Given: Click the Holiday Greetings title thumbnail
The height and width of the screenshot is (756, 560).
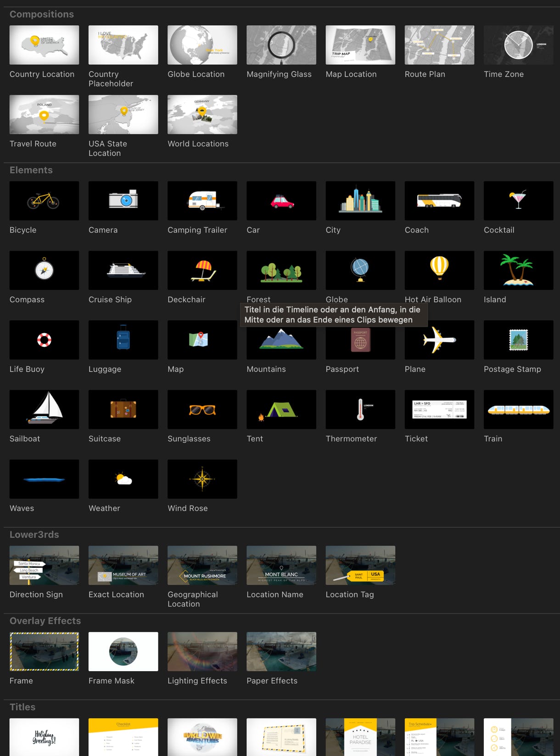Looking at the screenshot, I should 44,737.
